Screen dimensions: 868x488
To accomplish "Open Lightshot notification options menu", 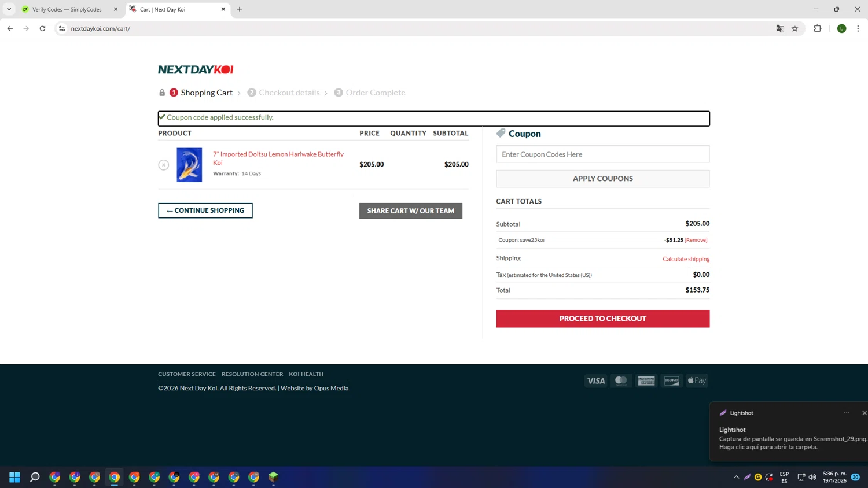I will point(847,413).
